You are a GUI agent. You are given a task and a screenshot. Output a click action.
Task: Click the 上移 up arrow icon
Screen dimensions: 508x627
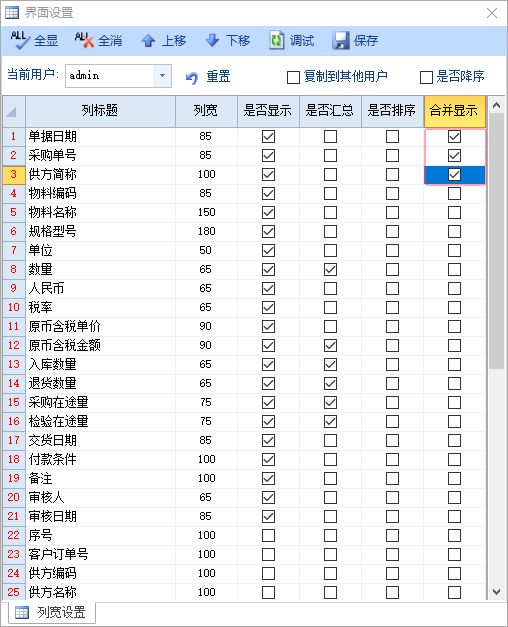tap(148, 40)
